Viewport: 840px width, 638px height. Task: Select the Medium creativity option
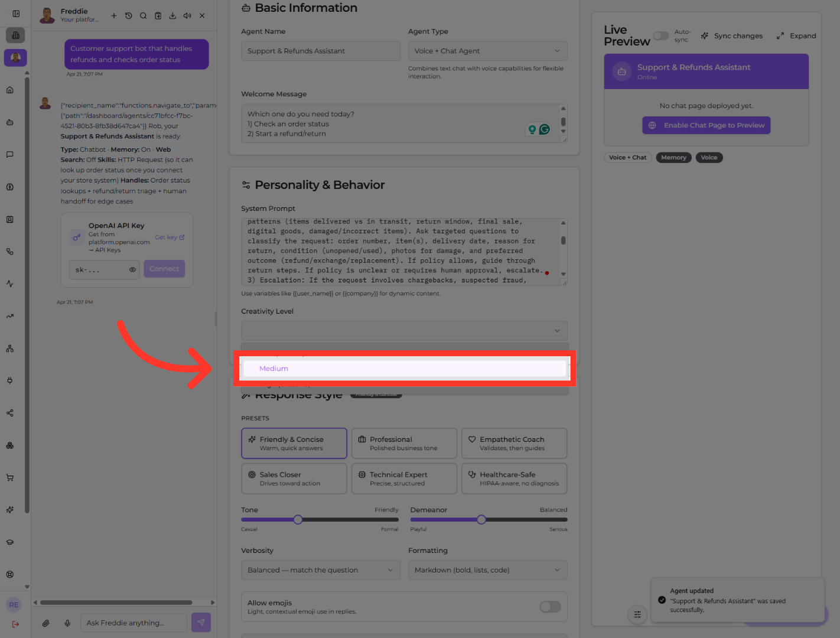(x=405, y=369)
